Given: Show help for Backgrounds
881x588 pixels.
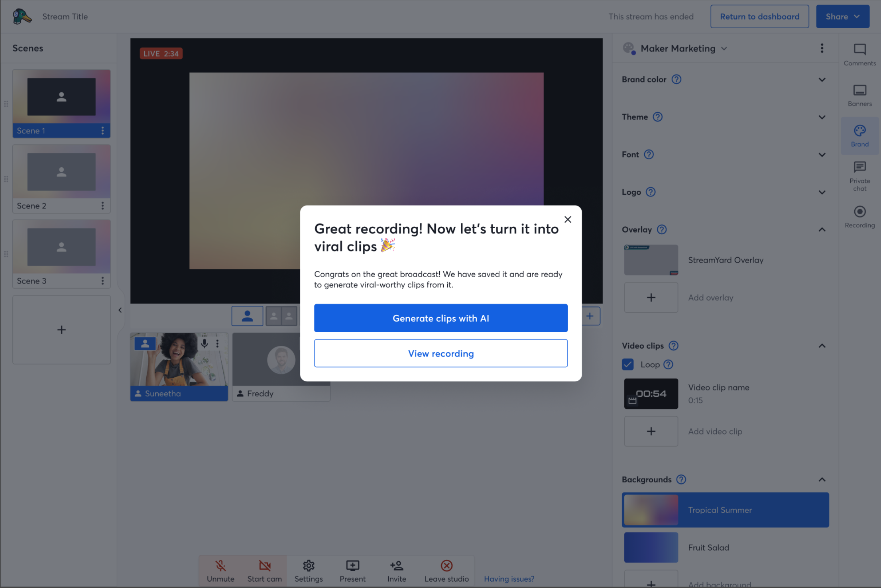Looking at the screenshot, I should tap(681, 480).
